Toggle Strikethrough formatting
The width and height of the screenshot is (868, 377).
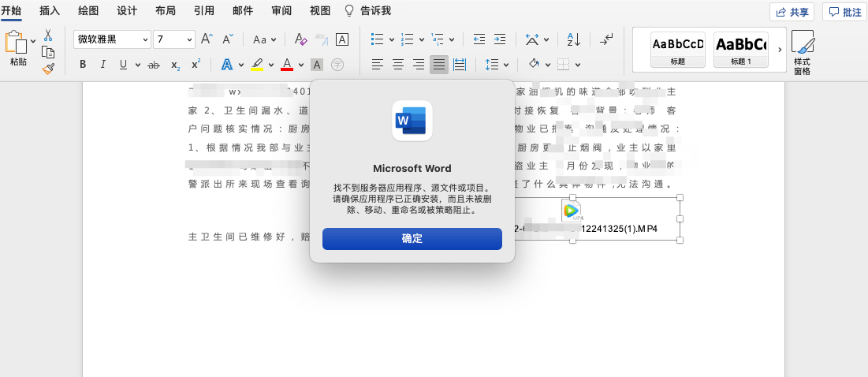[x=154, y=65]
